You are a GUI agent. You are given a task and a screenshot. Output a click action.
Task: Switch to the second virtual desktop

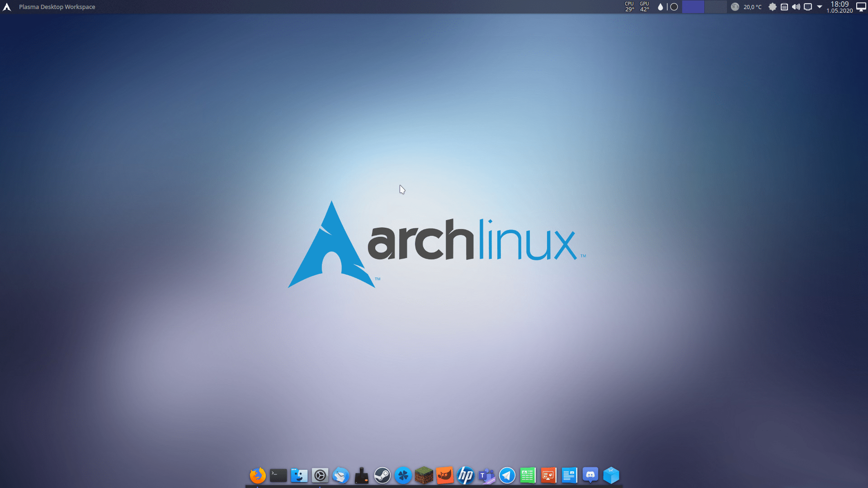(x=715, y=7)
